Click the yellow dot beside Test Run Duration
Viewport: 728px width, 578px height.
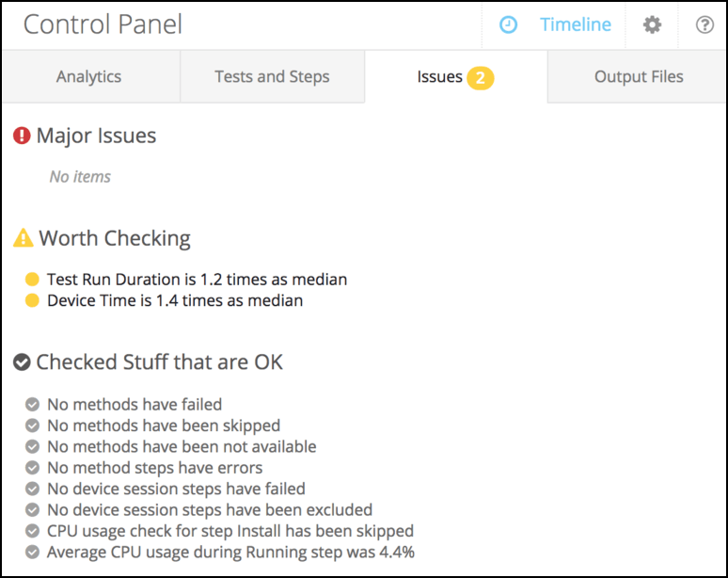point(32,280)
